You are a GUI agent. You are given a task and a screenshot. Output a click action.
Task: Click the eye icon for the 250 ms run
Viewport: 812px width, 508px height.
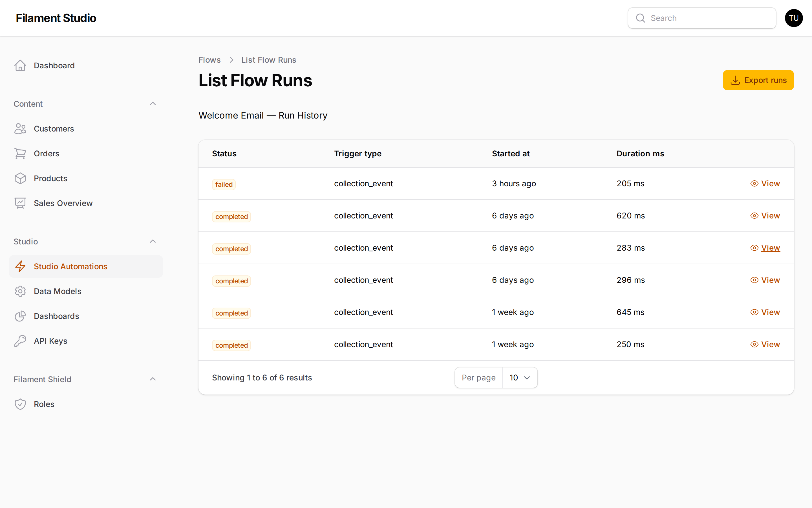(x=754, y=344)
